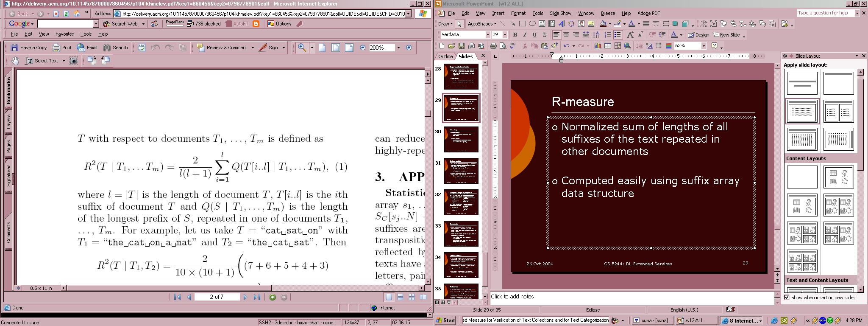The image size is (868, 326).
Task: Click the PDF zoom-in magnifier tool
Action: click(x=302, y=48)
